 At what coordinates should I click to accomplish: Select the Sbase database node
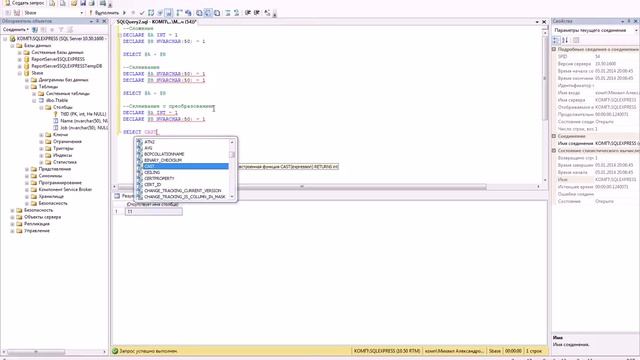click(37, 73)
